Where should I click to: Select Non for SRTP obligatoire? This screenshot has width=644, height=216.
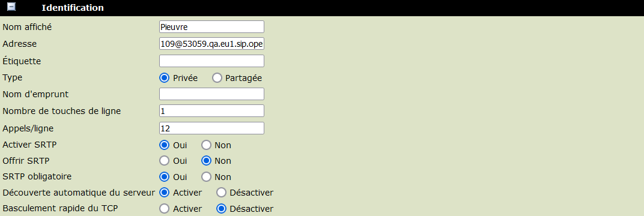[206, 177]
